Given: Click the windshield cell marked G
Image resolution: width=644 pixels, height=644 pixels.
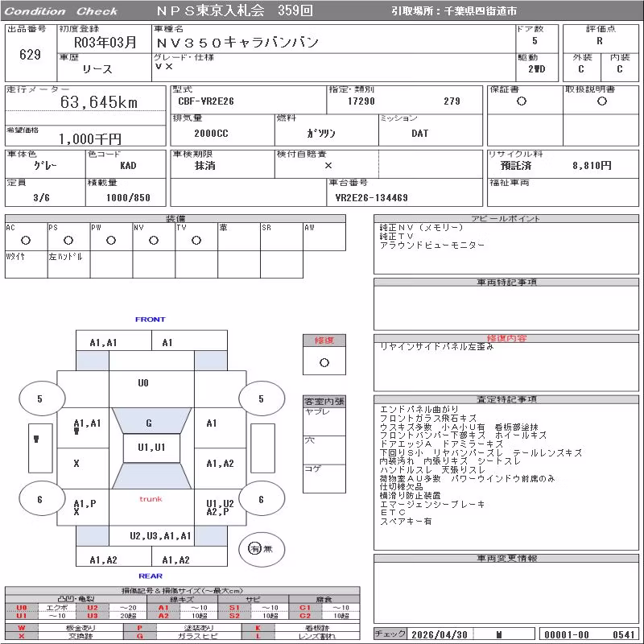Looking at the screenshot, I should tap(151, 420).
